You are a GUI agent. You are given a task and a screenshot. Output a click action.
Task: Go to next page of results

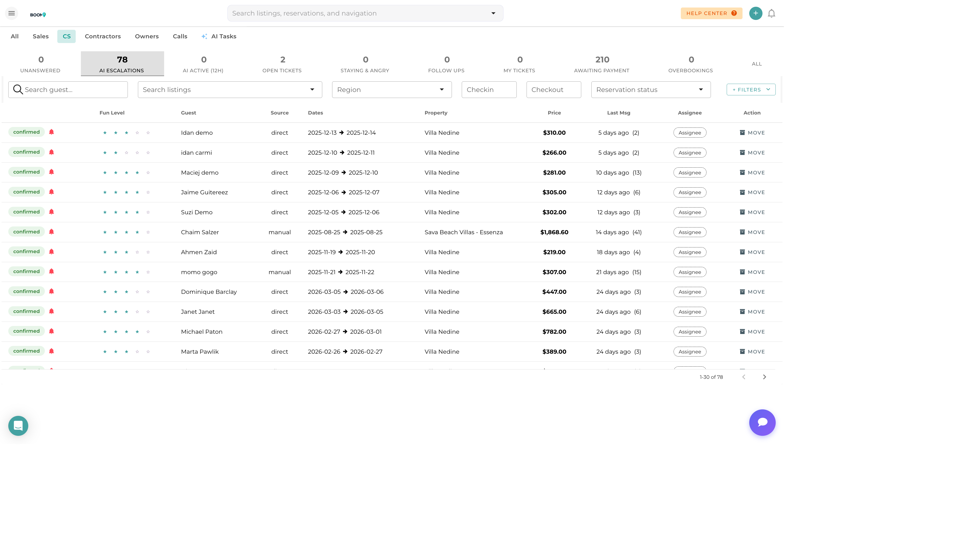pos(764,377)
